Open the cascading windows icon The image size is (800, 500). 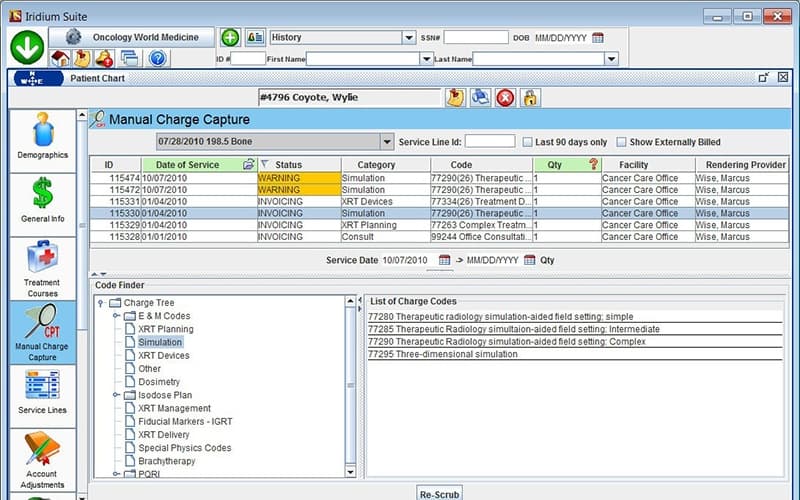click(129, 59)
